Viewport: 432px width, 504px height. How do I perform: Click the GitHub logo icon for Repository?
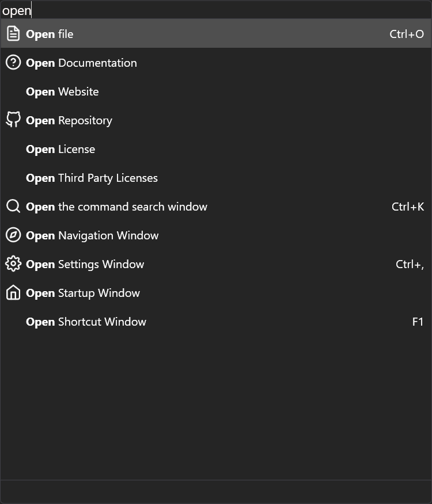point(13,120)
